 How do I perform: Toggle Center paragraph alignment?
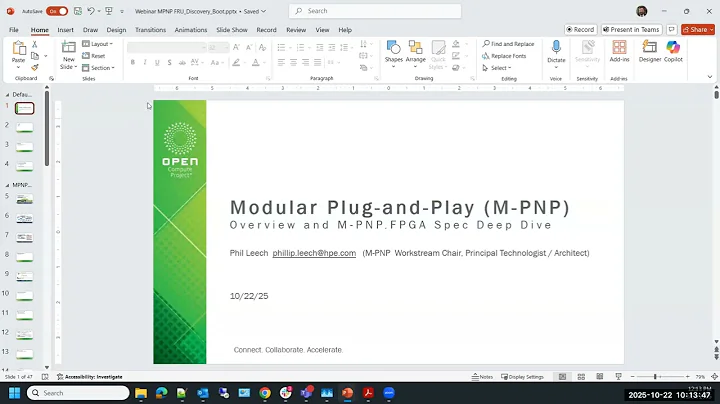(293, 62)
